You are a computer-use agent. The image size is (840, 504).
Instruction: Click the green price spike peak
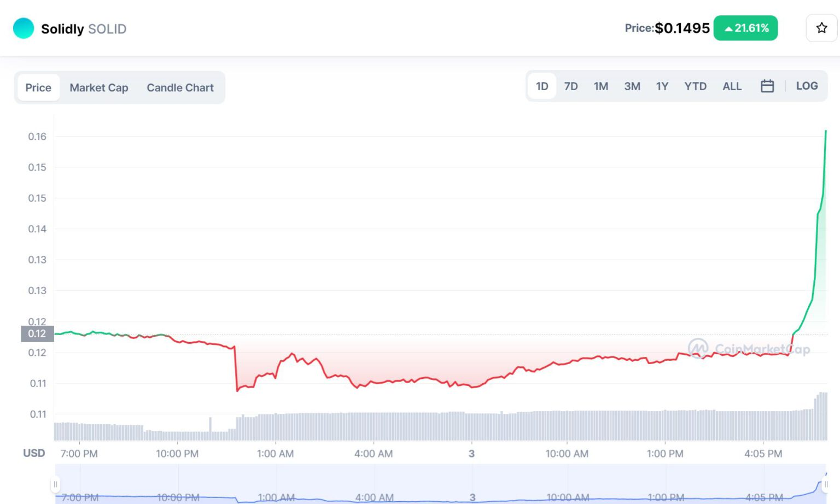825,132
